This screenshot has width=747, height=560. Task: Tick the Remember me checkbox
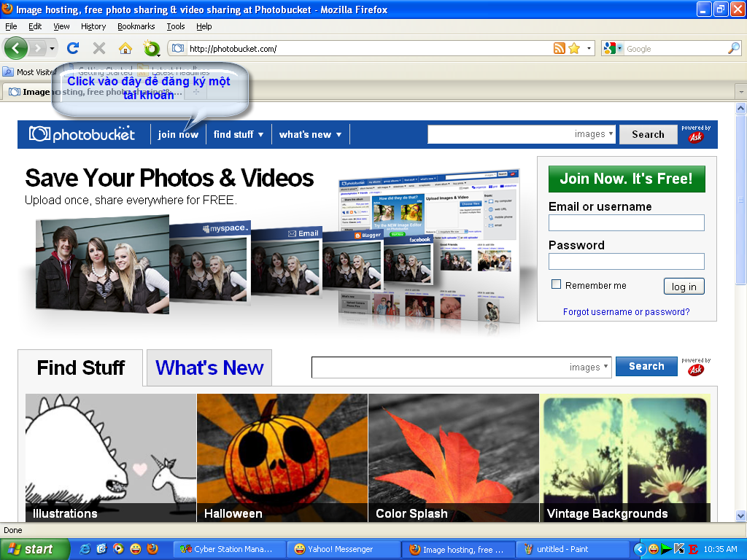[556, 284]
